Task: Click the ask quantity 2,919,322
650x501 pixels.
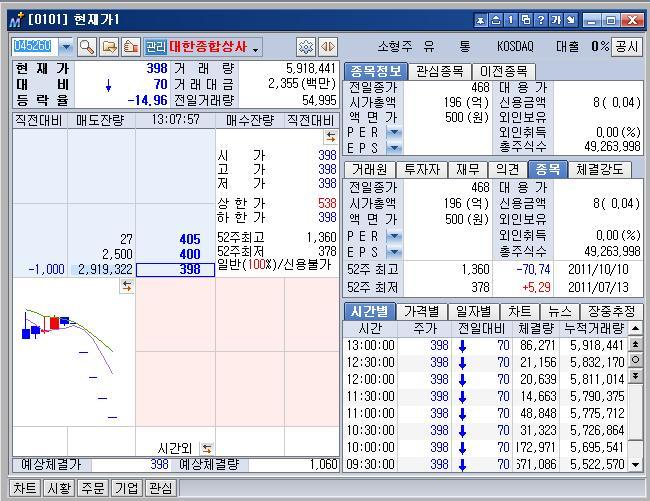Action: [x=105, y=270]
